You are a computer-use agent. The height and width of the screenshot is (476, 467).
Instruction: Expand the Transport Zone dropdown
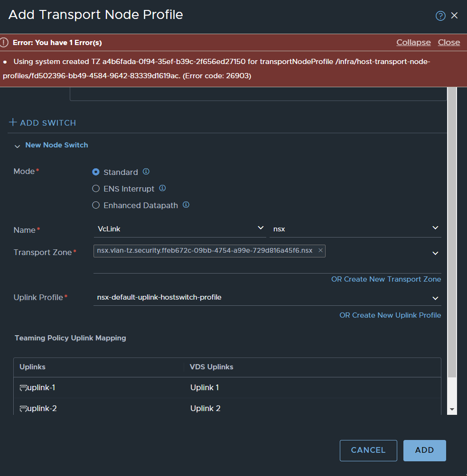pos(435,253)
